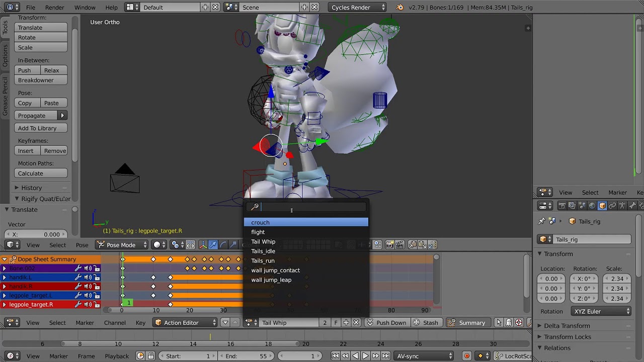Open the action browse dropdown icon
644x362 pixels.
pos(251,323)
